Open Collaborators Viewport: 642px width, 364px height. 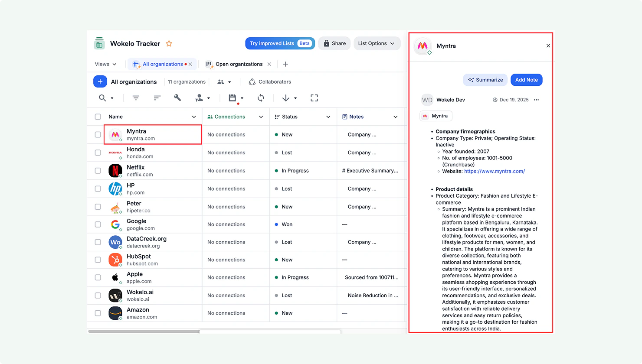pyautogui.click(x=270, y=81)
